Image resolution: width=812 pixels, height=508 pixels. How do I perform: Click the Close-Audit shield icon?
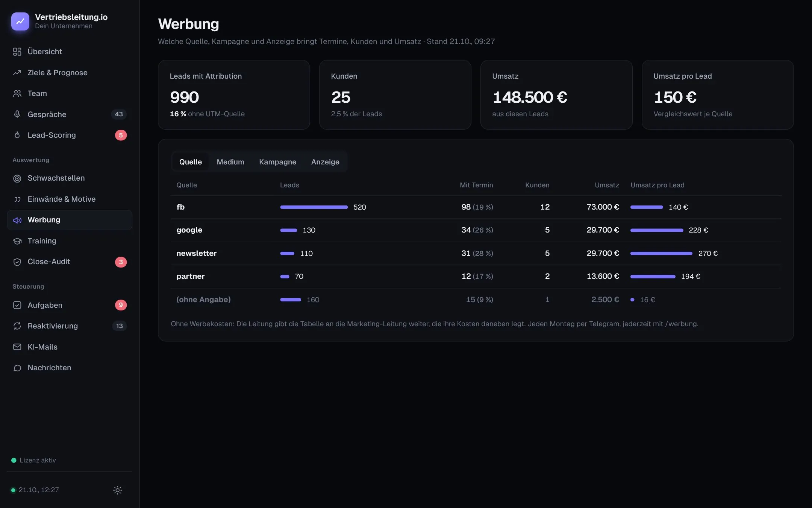(x=17, y=262)
